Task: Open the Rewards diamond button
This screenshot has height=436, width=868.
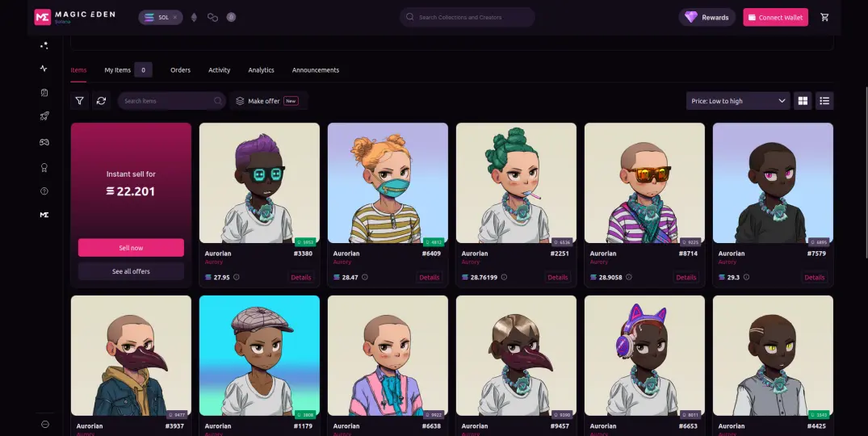Action: [x=707, y=17]
